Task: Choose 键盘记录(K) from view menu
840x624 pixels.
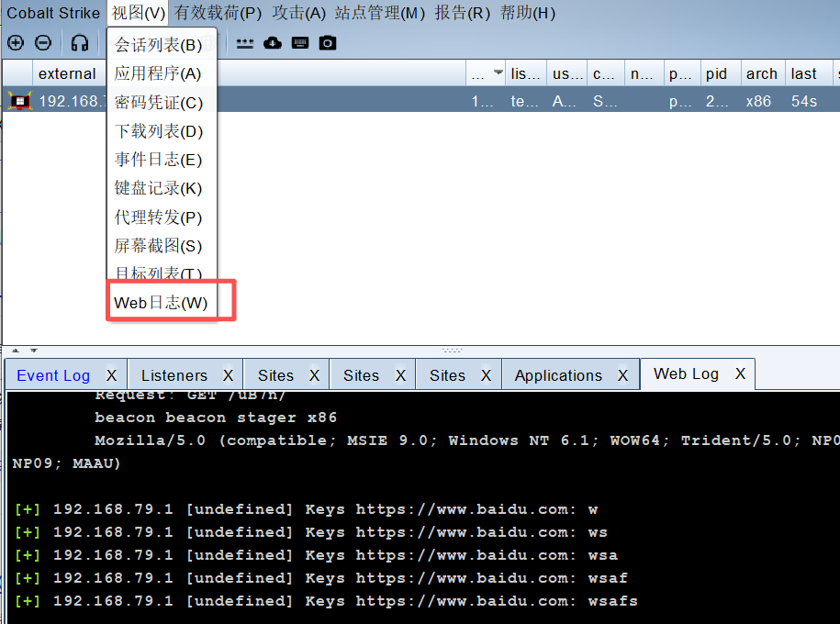Action: click(x=162, y=188)
